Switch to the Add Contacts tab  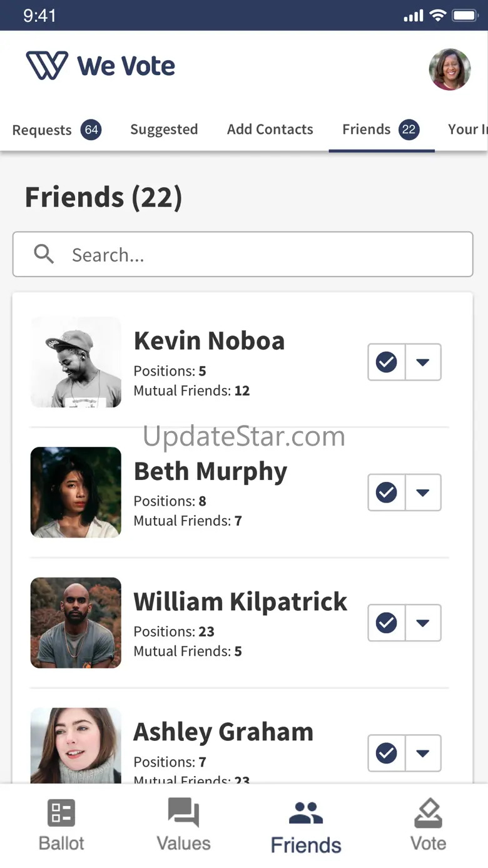click(270, 130)
